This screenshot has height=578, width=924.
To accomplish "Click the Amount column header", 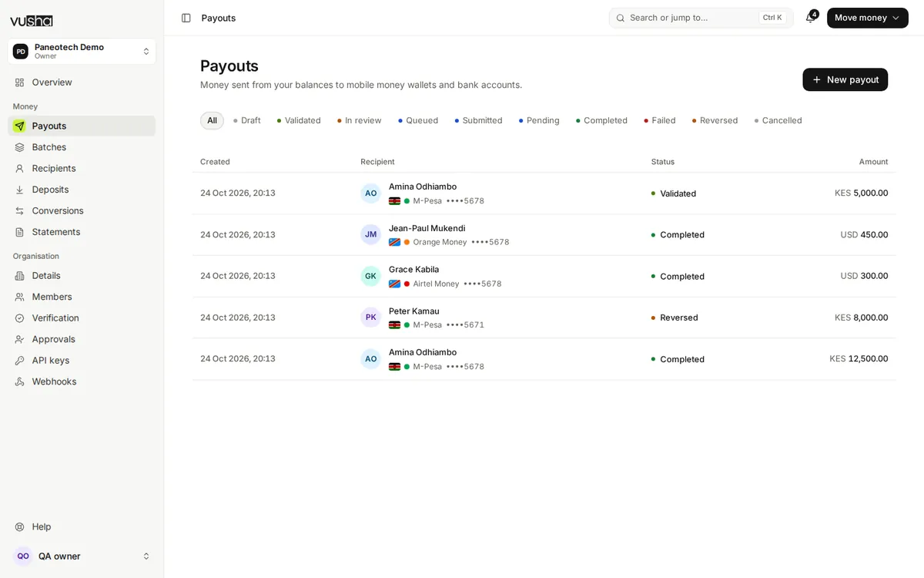I will 873,162.
